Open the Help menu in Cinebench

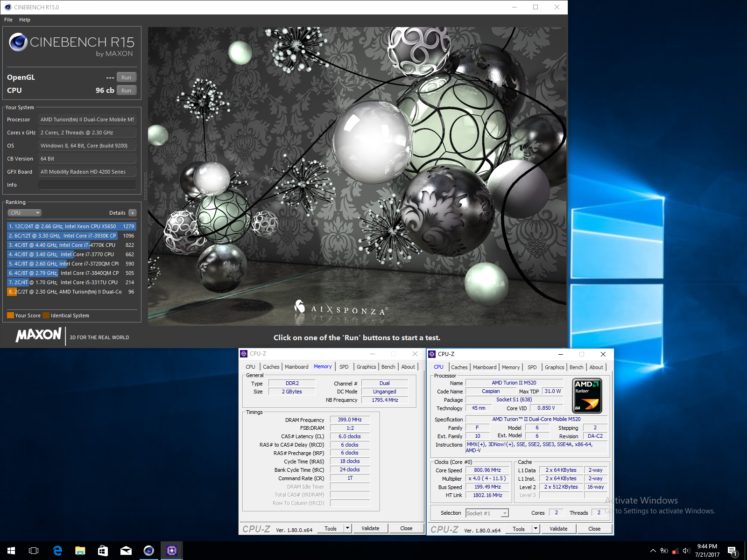click(x=25, y=20)
